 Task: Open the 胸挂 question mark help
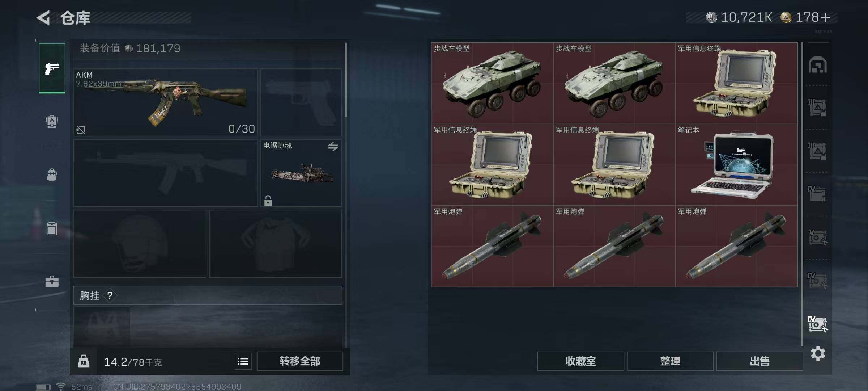tap(110, 296)
